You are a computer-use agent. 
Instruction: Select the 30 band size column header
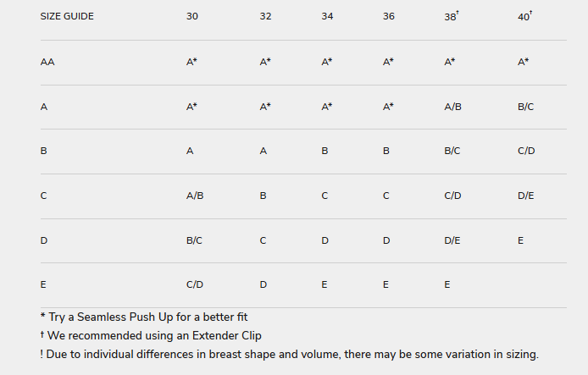point(192,17)
